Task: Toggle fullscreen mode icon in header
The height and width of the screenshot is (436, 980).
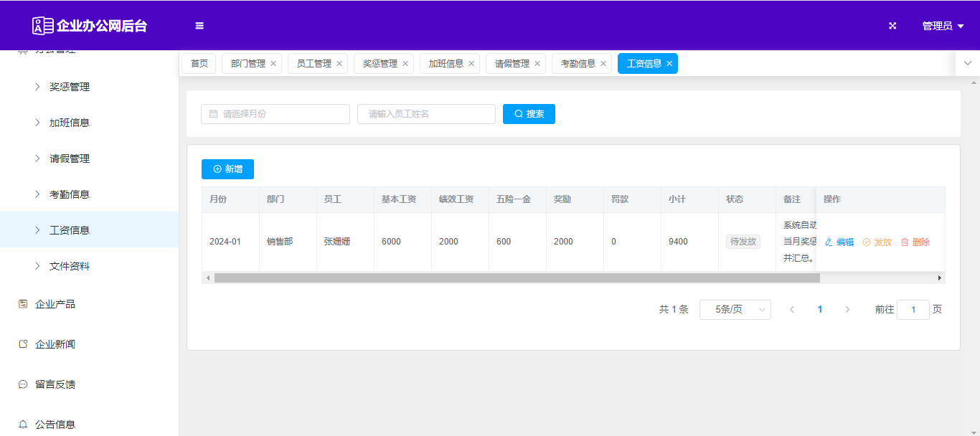Action: pos(892,26)
